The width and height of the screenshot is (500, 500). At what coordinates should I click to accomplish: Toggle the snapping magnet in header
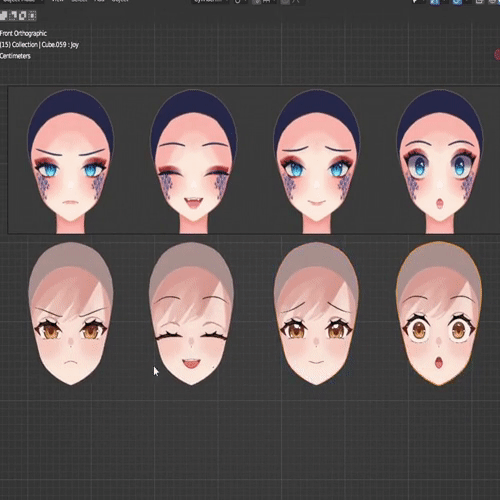[256, 1]
